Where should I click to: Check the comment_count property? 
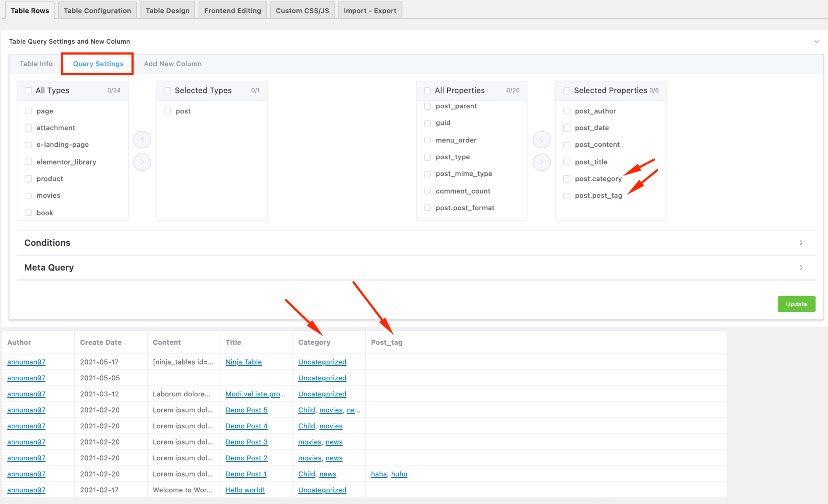427,191
